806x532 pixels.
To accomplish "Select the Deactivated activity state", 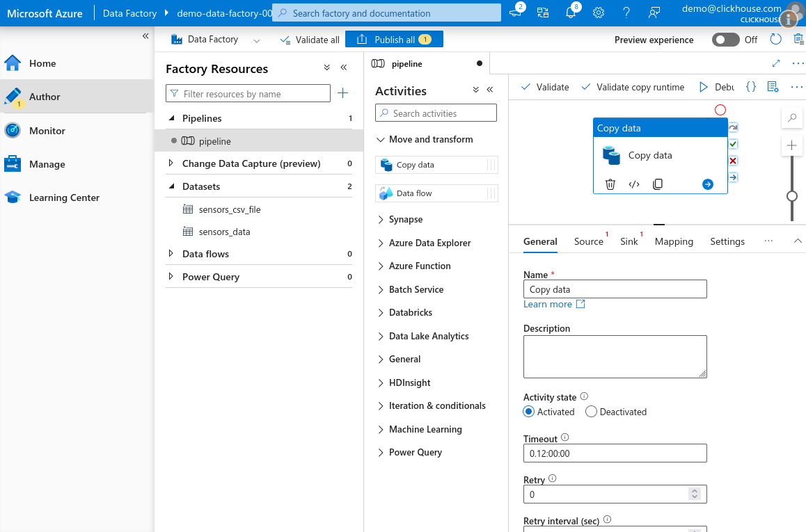I will coord(592,412).
